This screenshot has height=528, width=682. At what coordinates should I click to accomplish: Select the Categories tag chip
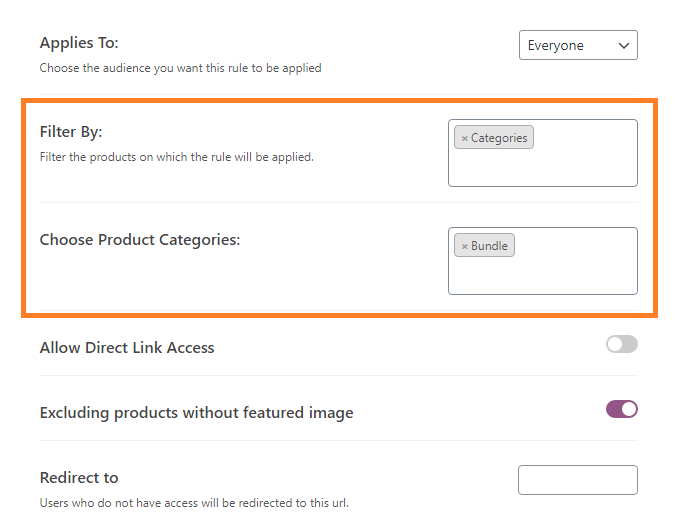(x=494, y=137)
